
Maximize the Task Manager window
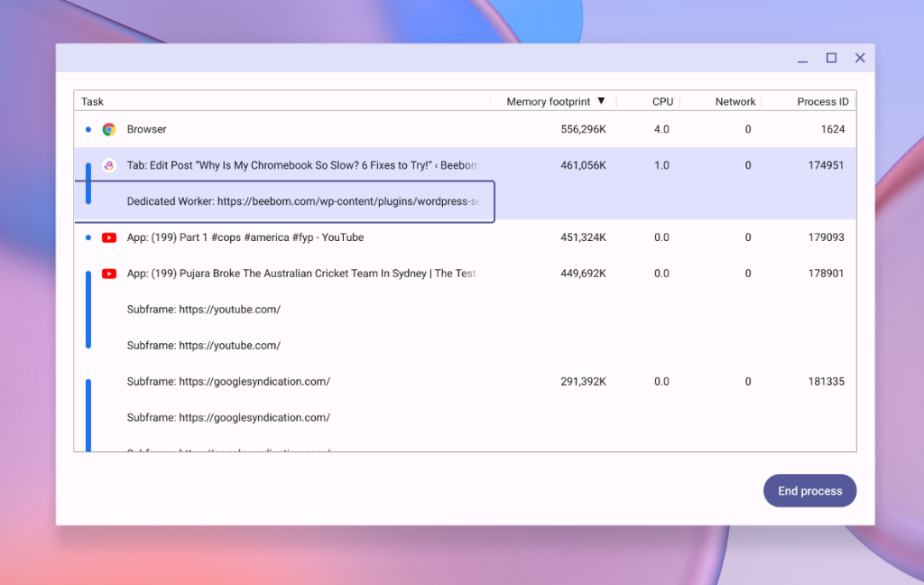pyautogui.click(x=831, y=58)
